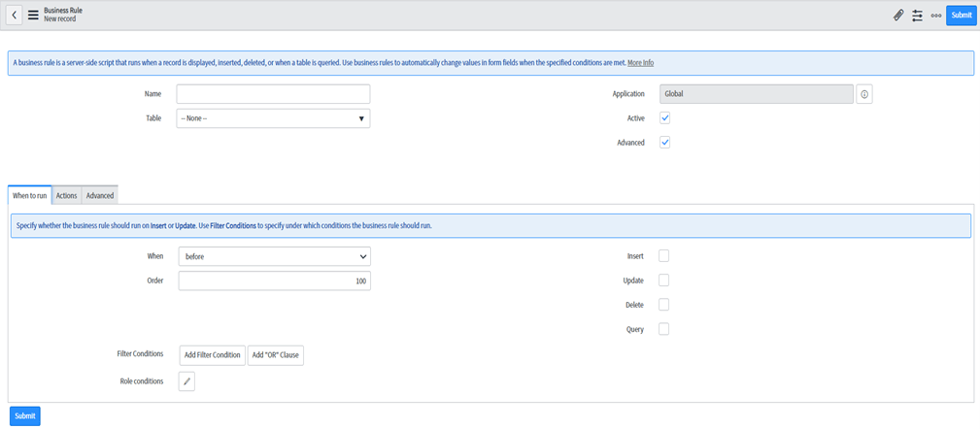Open the Table dropdown
Screen dimensions: 980x429
tap(273, 118)
